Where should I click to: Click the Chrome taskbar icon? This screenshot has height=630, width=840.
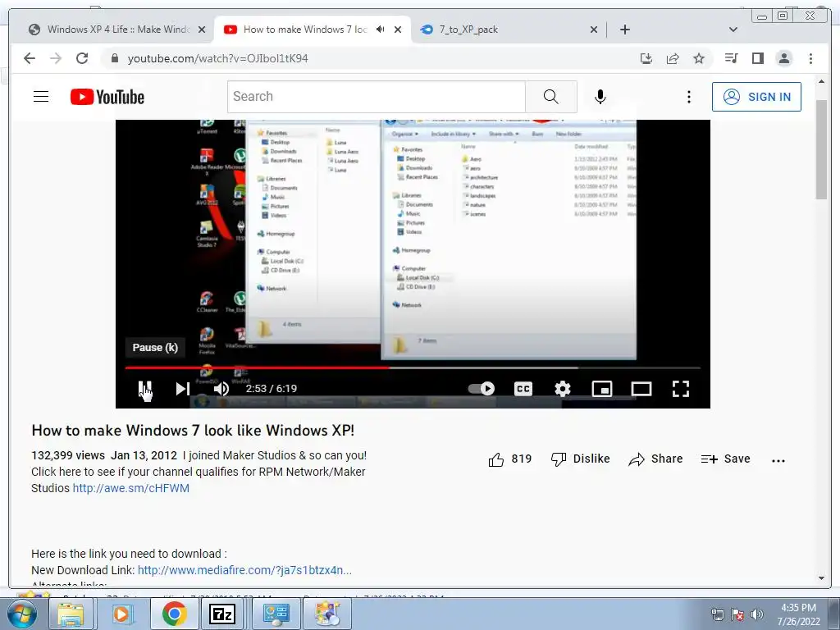(174, 614)
